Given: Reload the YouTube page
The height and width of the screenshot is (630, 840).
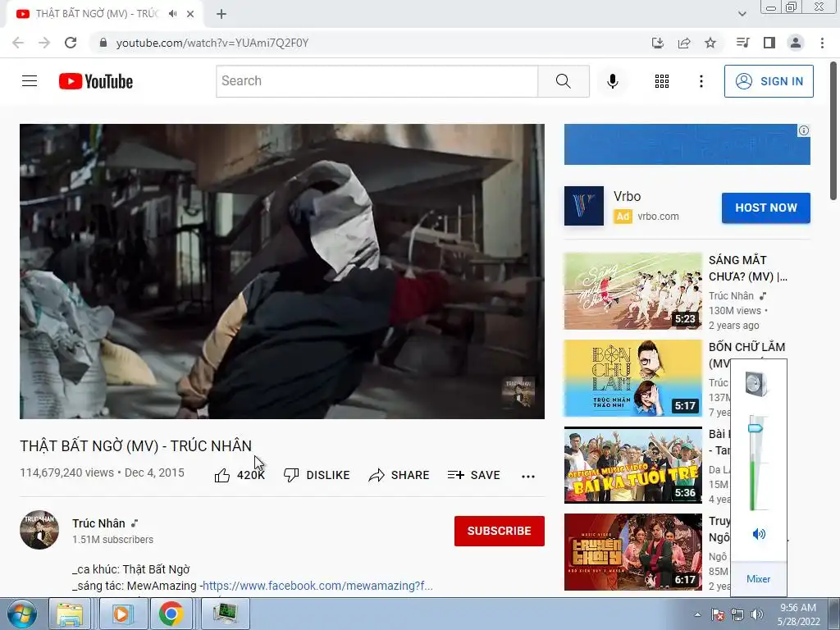Looking at the screenshot, I should 71,43.
